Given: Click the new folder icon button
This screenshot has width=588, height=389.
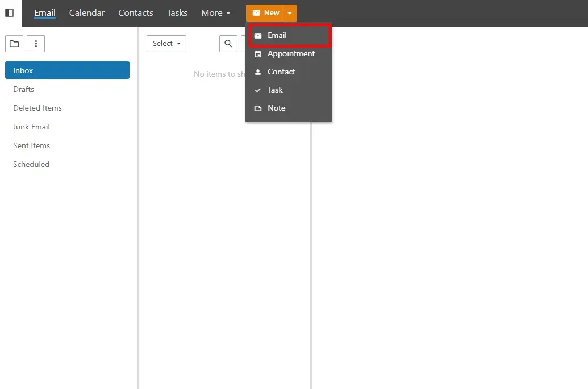Looking at the screenshot, I should click(x=14, y=44).
